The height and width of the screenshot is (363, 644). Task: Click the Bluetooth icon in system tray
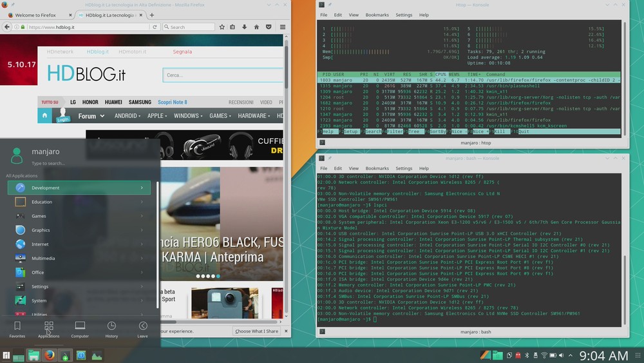click(526, 355)
